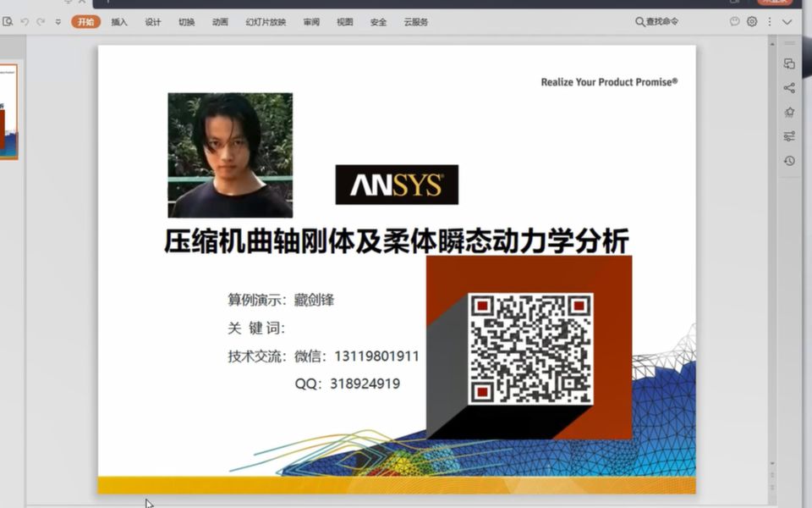Open WPS settings via the gear icon
This screenshot has width=812, height=508.
click(751, 22)
